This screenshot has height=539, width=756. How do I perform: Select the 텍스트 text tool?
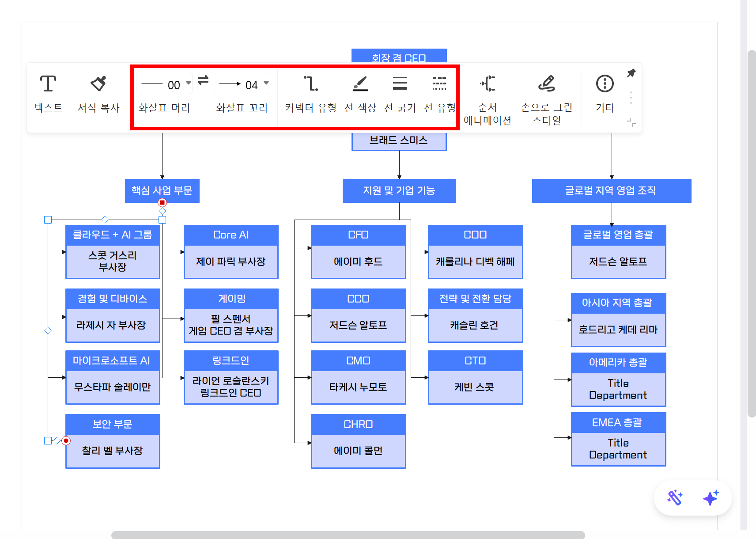tap(48, 94)
